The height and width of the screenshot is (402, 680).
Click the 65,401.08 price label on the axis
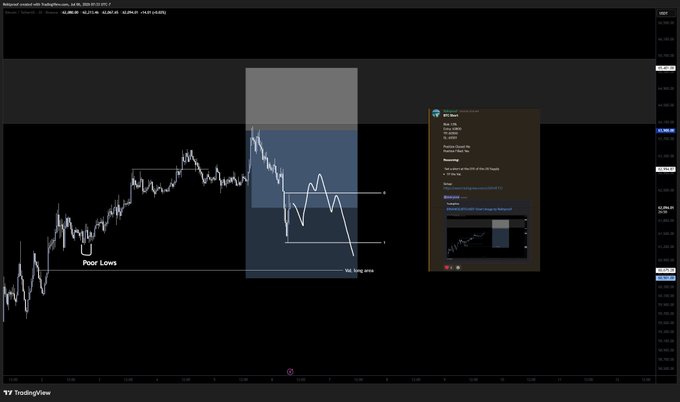(x=666, y=68)
